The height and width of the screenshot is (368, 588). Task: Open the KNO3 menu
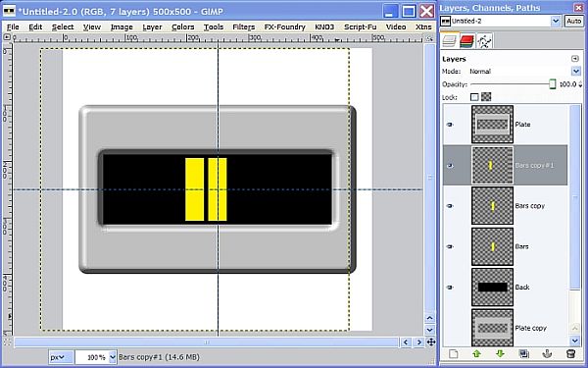324,27
